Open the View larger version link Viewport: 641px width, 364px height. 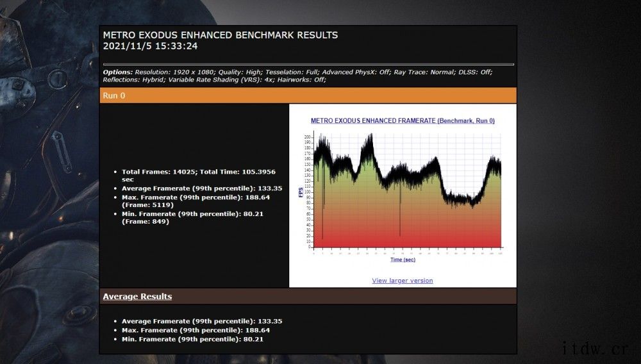403,281
